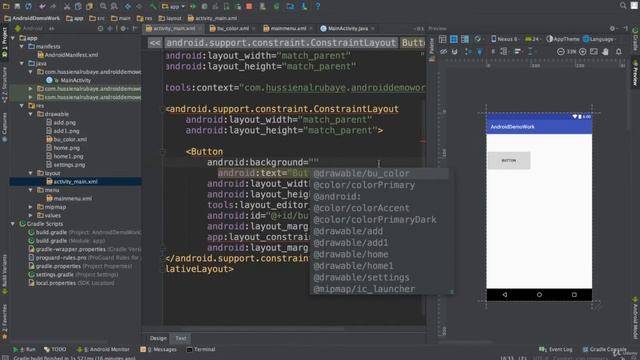This screenshot has height=360, width=640.
Task: Click the Redo arrow icon
Action: 53,6
